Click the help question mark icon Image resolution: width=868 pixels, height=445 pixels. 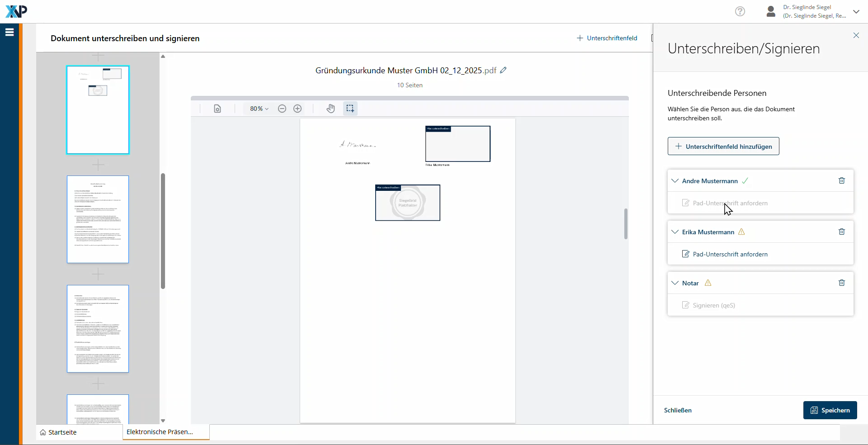[x=740, y=11]
